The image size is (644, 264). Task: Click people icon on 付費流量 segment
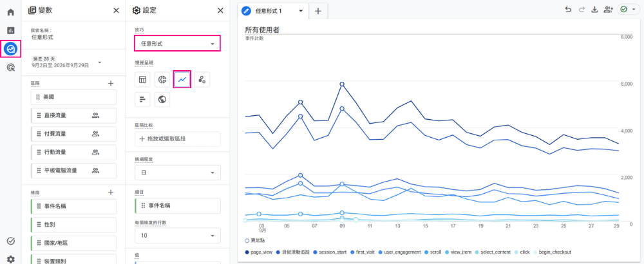click(96, 134)
